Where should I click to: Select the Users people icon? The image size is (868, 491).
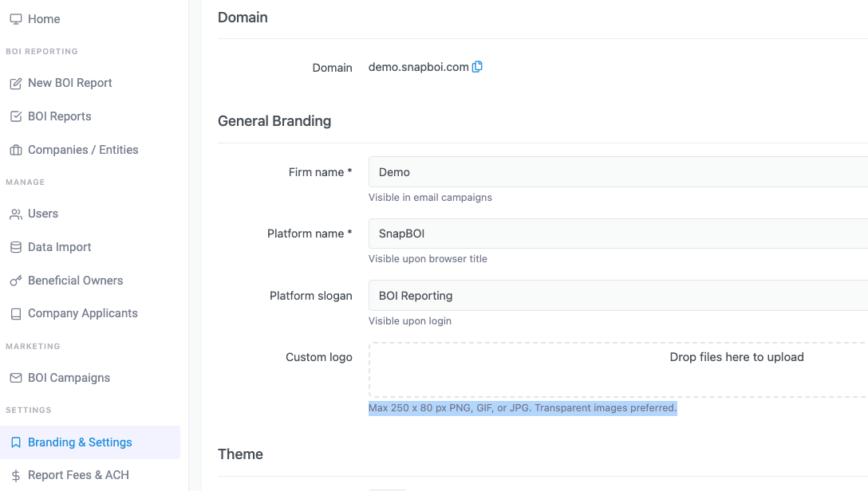click(15, 214)
